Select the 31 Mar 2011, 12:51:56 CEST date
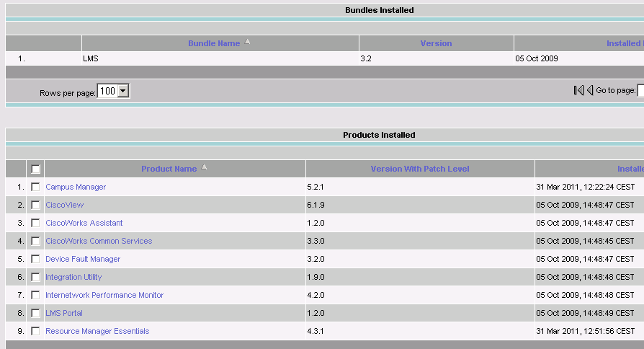The height and width of the screenshot is (349, 644). click(x=585, y=331)
